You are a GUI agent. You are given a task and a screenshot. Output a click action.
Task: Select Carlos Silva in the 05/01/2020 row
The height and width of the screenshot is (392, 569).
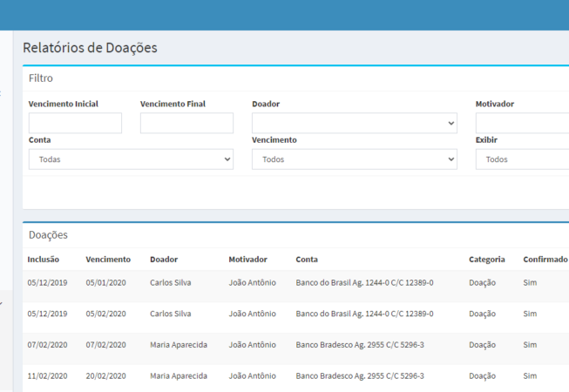click(170, 283)
